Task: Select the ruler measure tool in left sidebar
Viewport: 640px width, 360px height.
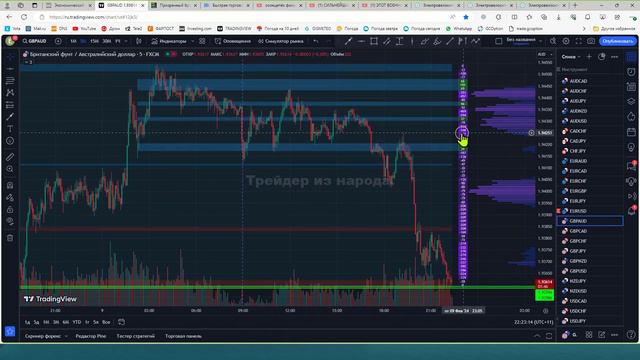Action: pyautogui.click(x=10, y=157)
